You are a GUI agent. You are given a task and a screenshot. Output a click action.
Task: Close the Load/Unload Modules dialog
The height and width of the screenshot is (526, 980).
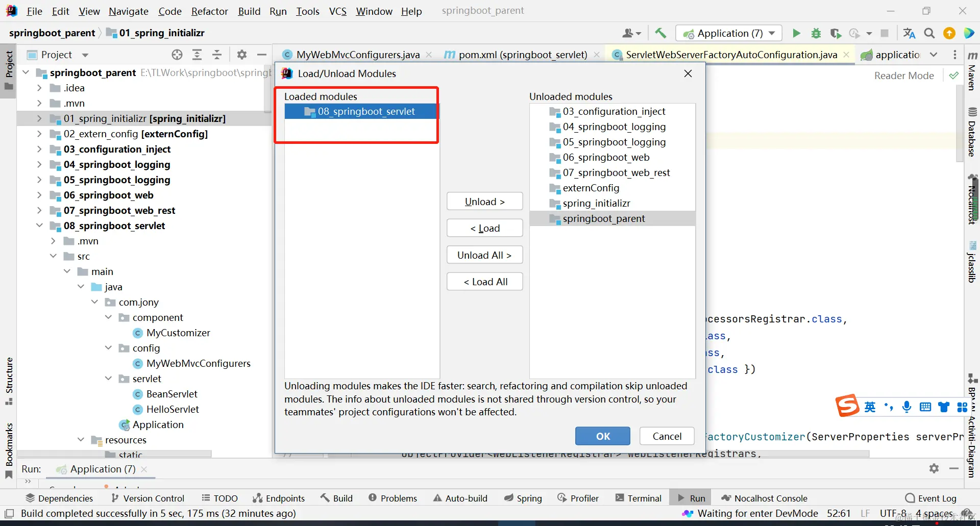[688, 73]
